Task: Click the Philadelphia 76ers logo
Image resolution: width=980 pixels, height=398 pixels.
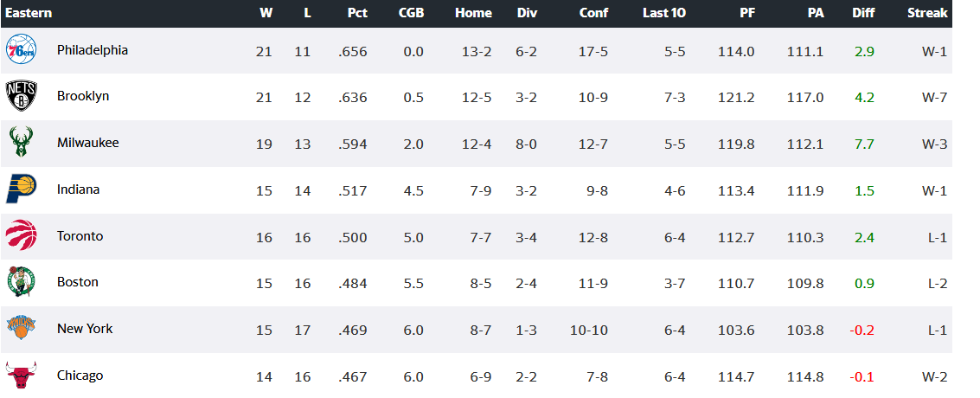Action: coord(21,49)
